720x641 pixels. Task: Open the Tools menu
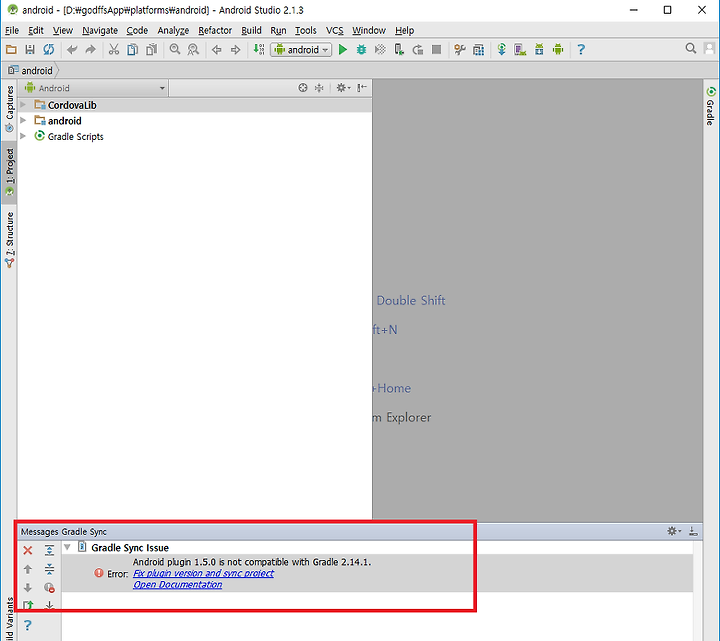coord(305,30)
